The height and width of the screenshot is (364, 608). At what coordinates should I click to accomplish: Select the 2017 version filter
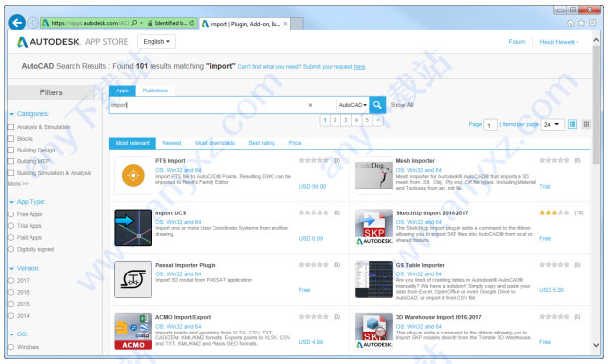pos(11,281)
